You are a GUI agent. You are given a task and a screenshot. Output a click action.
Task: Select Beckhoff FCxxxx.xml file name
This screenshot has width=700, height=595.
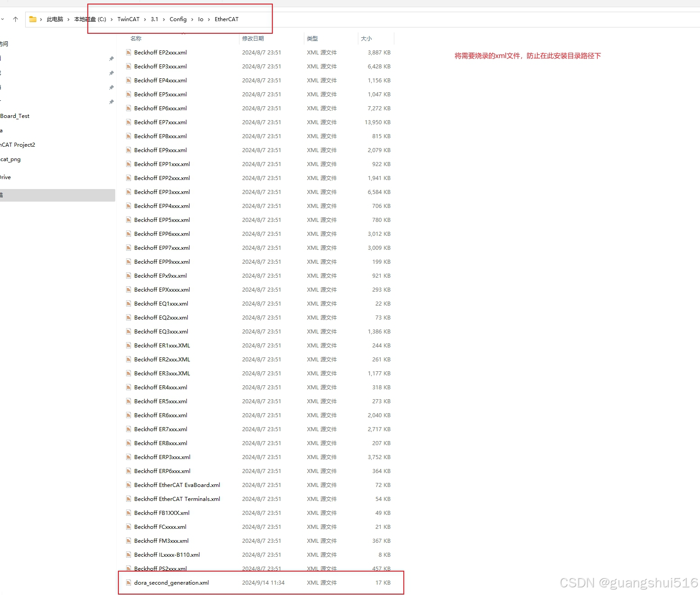point(160,527)
